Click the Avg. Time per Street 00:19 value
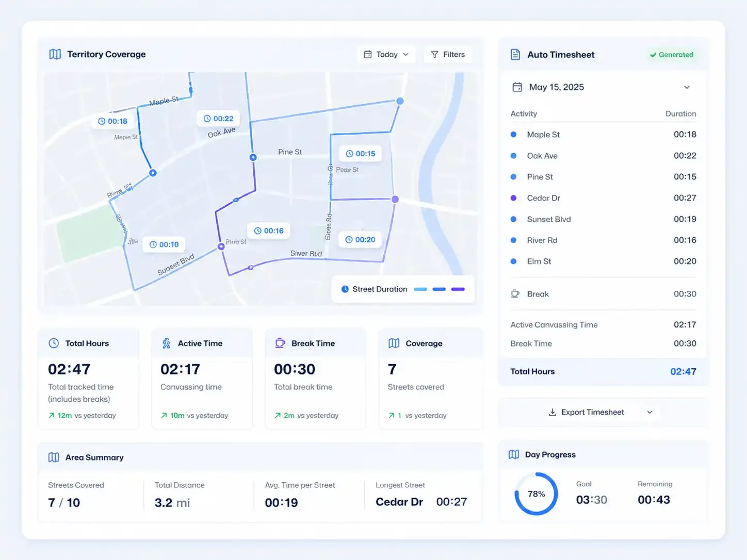The image size is (747, 560). (x=281, y=503)
